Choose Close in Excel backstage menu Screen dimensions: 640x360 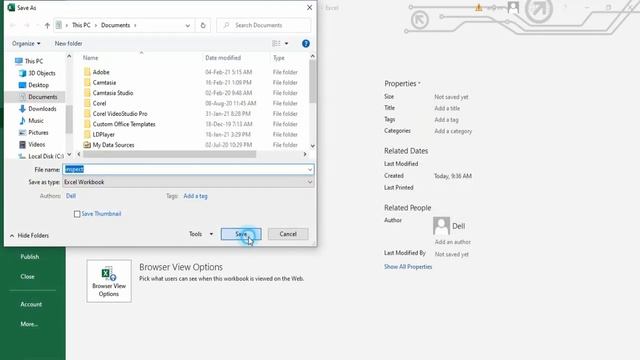[x=27, y=276]
